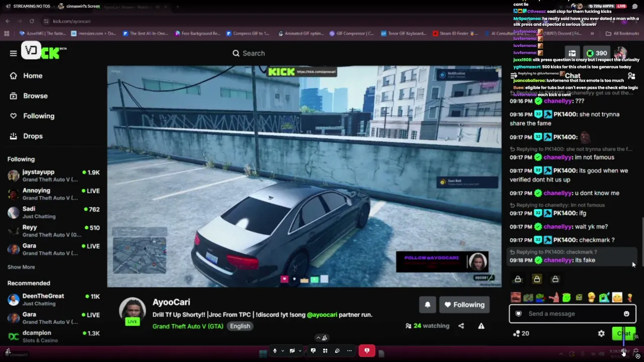
Task: Open the Grand Theft Auto V category link
Action: click(188, 326)
